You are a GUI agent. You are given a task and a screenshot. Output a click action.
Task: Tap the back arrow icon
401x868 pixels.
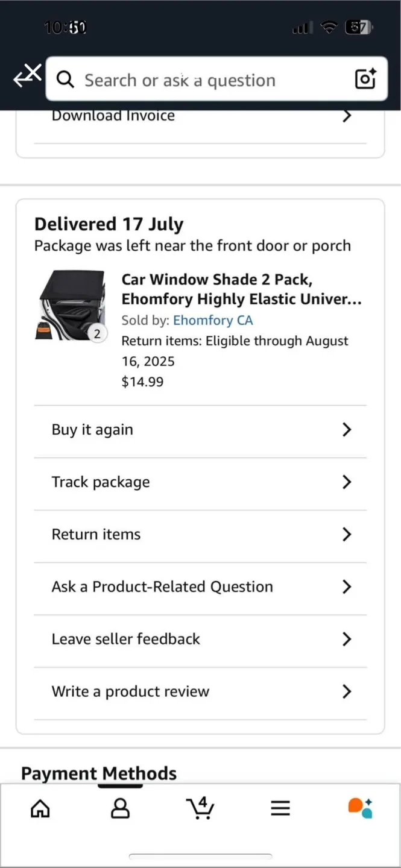[26, 77]
